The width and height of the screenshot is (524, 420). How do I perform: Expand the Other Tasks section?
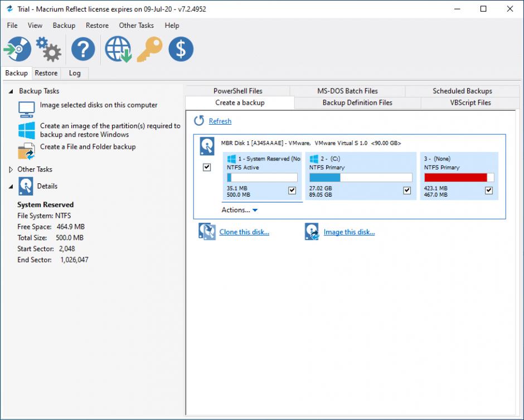pos(11,169)
